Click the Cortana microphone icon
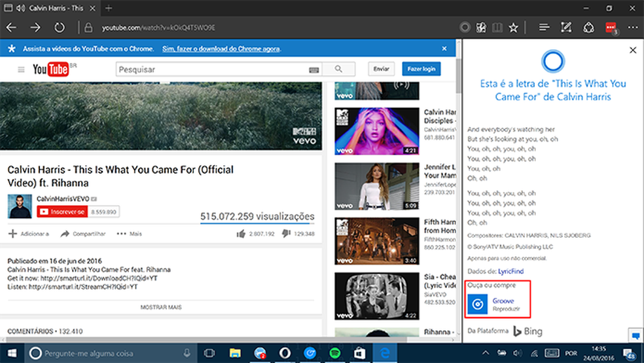 click(x=187, y=353)
